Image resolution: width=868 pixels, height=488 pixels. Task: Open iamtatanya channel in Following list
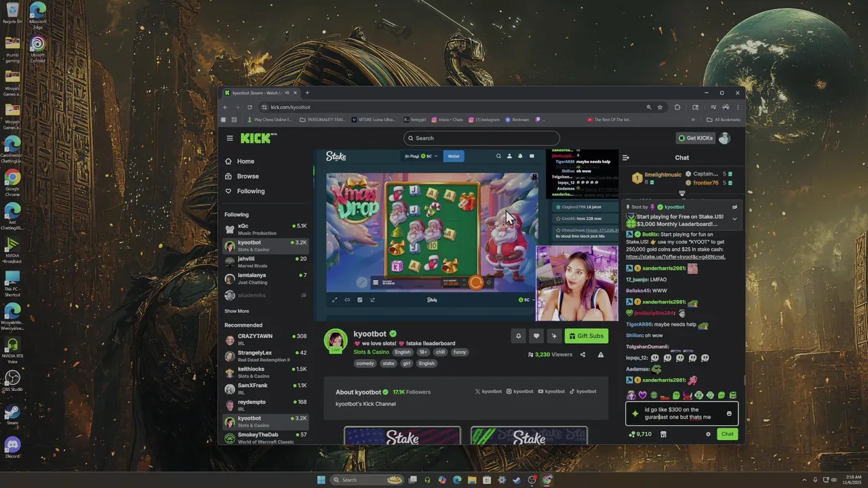[266, 279]
